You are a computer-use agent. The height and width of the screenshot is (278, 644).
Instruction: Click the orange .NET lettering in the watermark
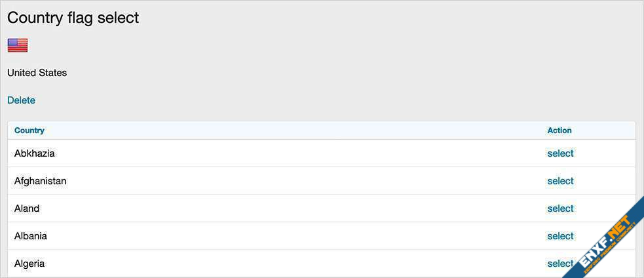tap(620, 229)
